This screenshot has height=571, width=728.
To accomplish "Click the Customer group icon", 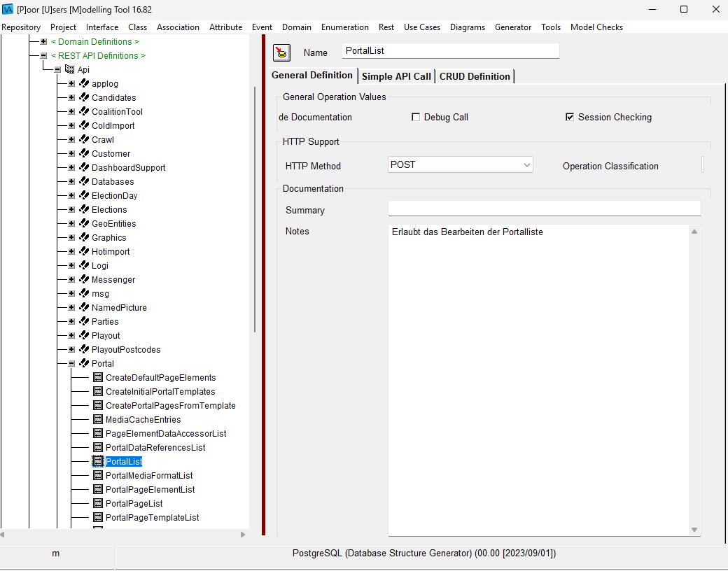I will pos(84,153).
